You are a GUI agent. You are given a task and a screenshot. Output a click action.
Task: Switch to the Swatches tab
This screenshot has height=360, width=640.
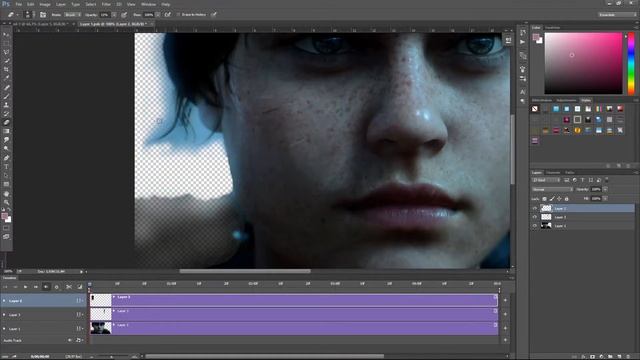pyautogui.click(x=553, y=28)
